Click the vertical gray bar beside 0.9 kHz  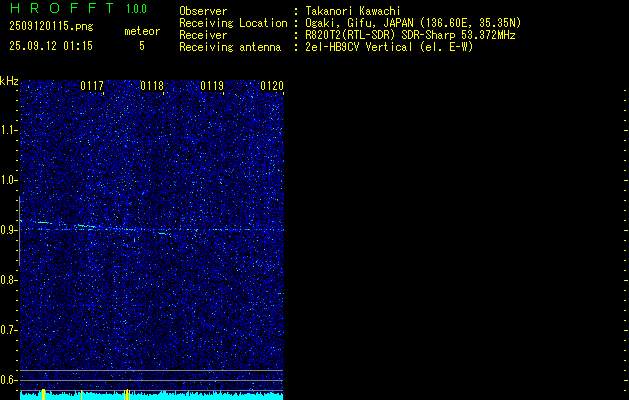pos(19,231)
